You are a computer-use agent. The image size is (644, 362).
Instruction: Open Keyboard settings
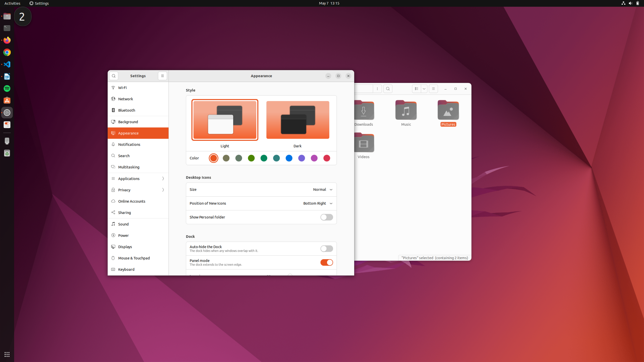138,269
